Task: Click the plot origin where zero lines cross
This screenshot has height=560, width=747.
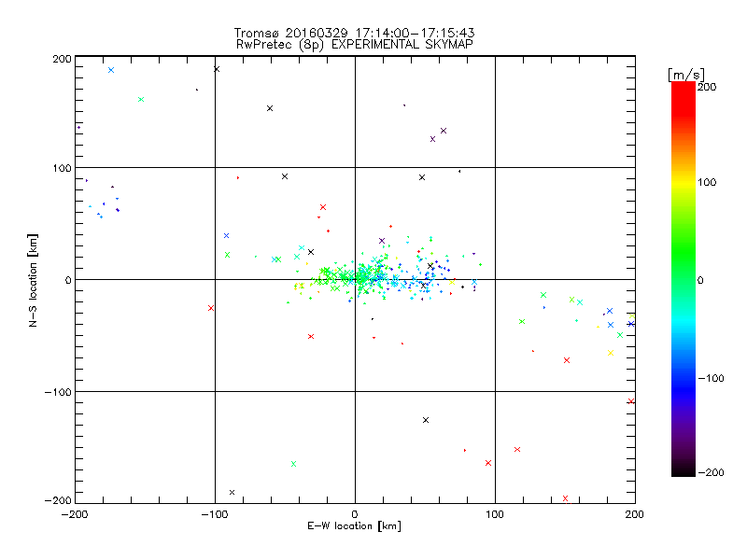Action: click(x=355, y=279)
